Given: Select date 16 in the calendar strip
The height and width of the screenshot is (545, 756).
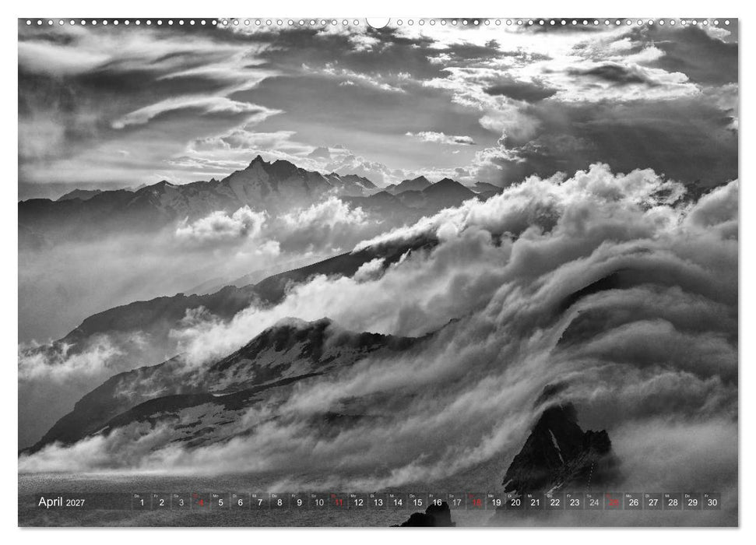Looking at the screenshot, I should pyautogui.click(x=437, y=501).
